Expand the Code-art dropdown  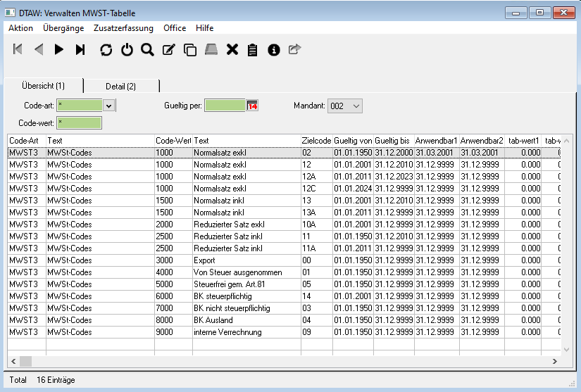(x=109, y=106)
